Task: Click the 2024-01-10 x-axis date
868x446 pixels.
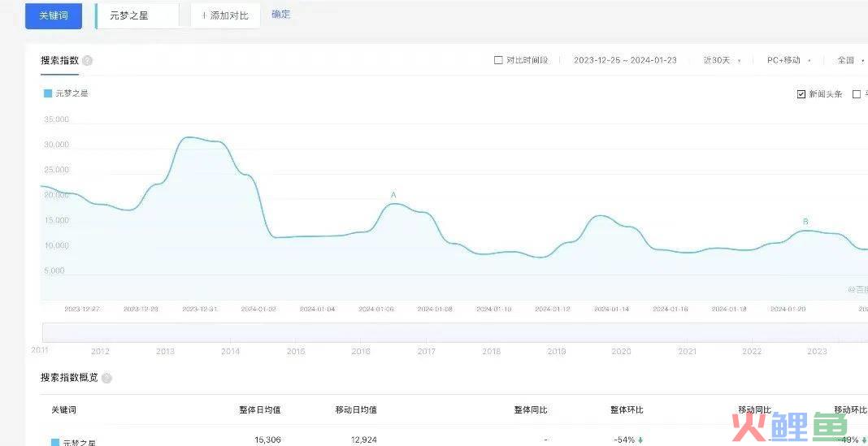Action: [494, 310]
